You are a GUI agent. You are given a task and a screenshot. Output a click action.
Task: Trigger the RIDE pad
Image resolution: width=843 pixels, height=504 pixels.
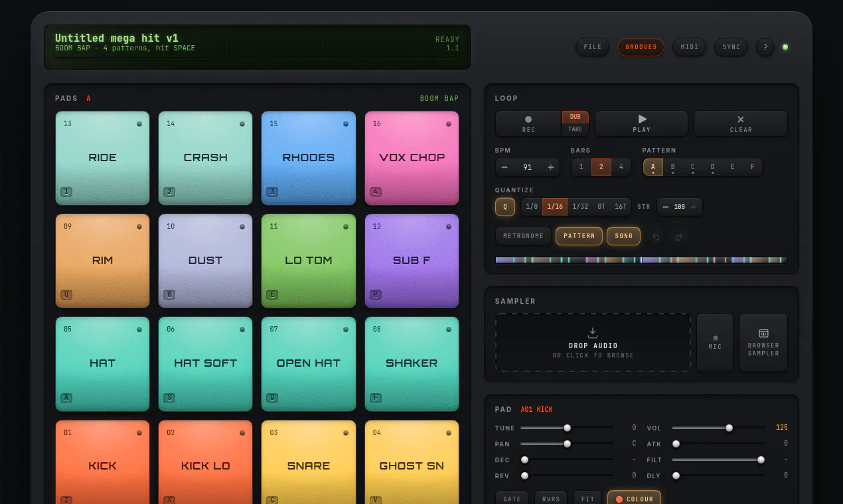point(102,158)
